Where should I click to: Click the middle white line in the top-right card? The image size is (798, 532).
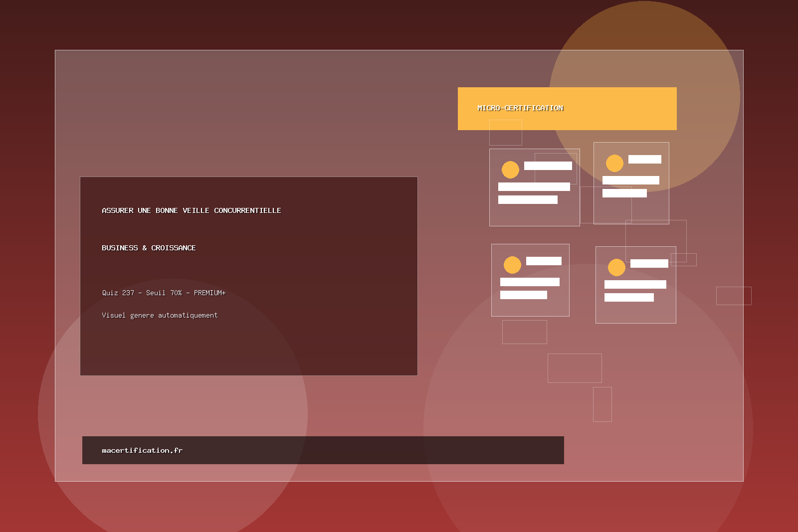point(630,180)
